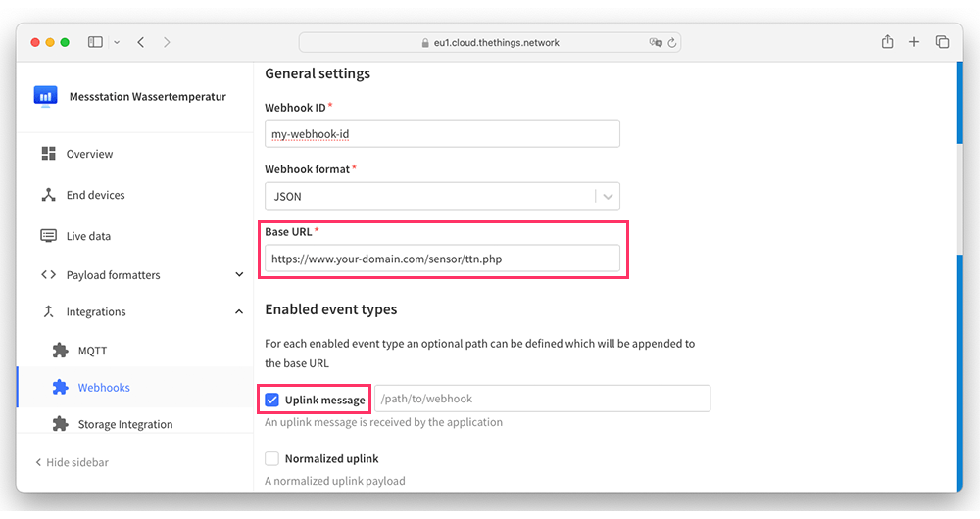Collapse the Integrations section
Viewport: 980px width, 519px height.
pyautogui.click(x=239, y=311)
